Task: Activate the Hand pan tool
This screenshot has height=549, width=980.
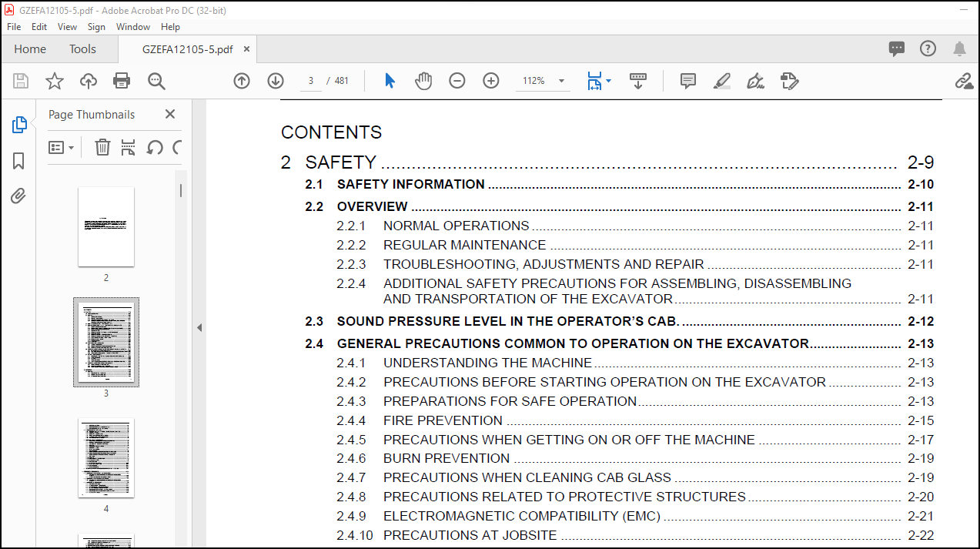Action: [x=423, y=81]
